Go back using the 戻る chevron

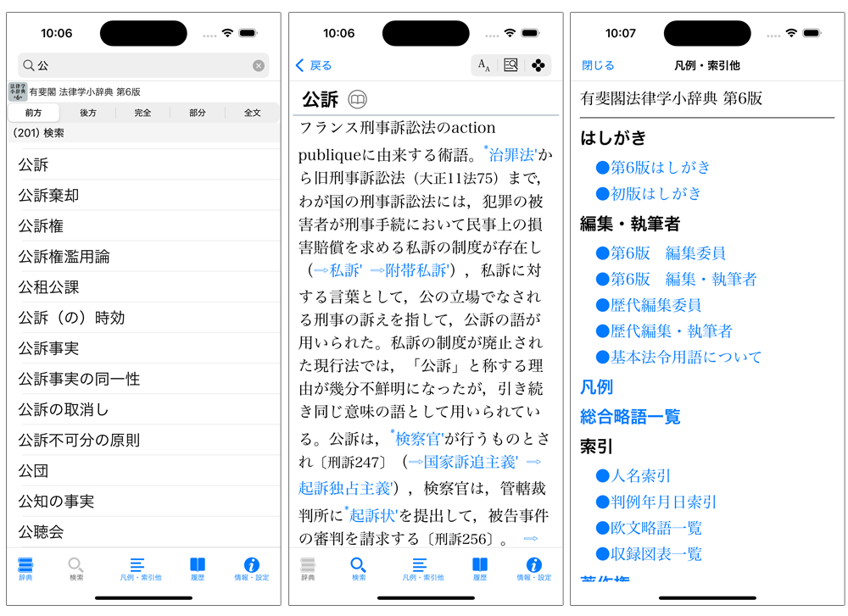coord(314,65)
